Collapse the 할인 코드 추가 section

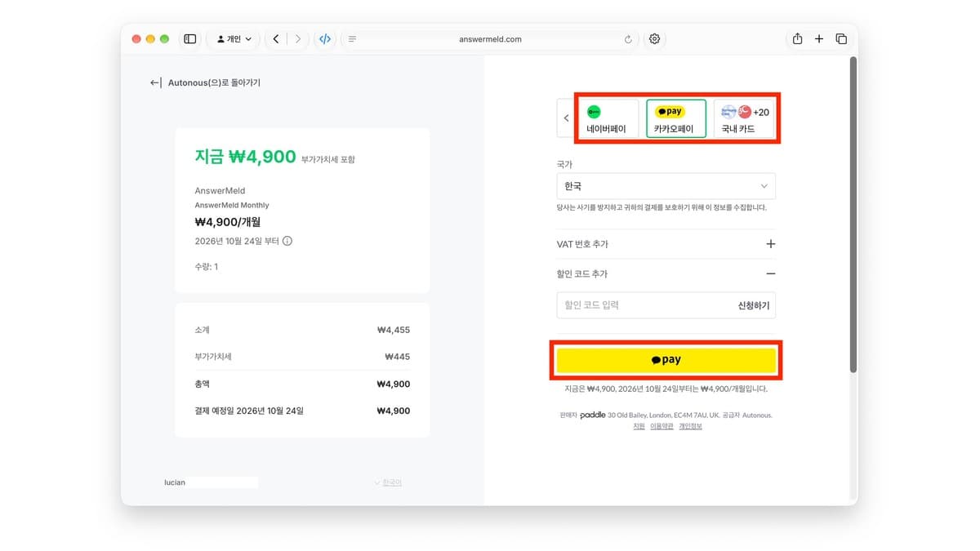coord(666,273)
